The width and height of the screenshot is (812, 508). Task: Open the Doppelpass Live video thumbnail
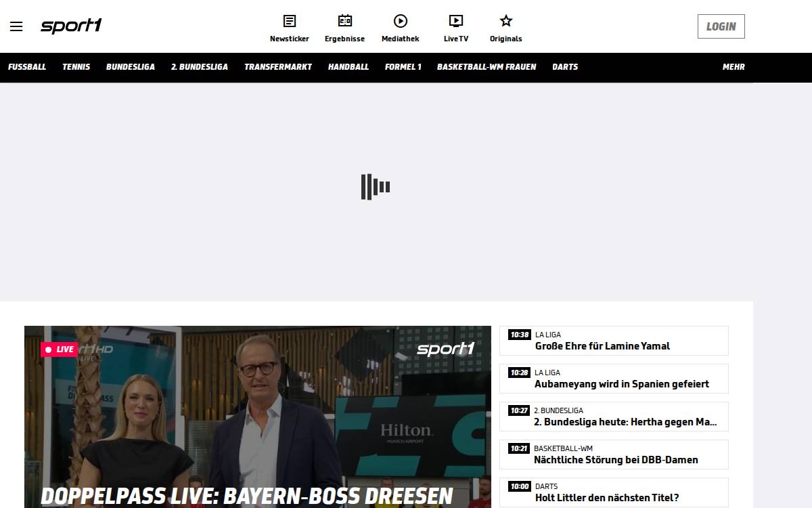[258, 417]
